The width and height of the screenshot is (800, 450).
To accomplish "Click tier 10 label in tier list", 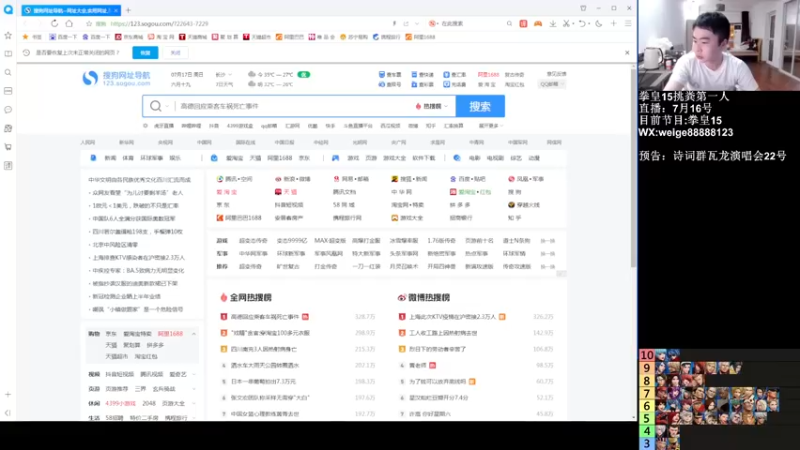I will tap(646, 355).
